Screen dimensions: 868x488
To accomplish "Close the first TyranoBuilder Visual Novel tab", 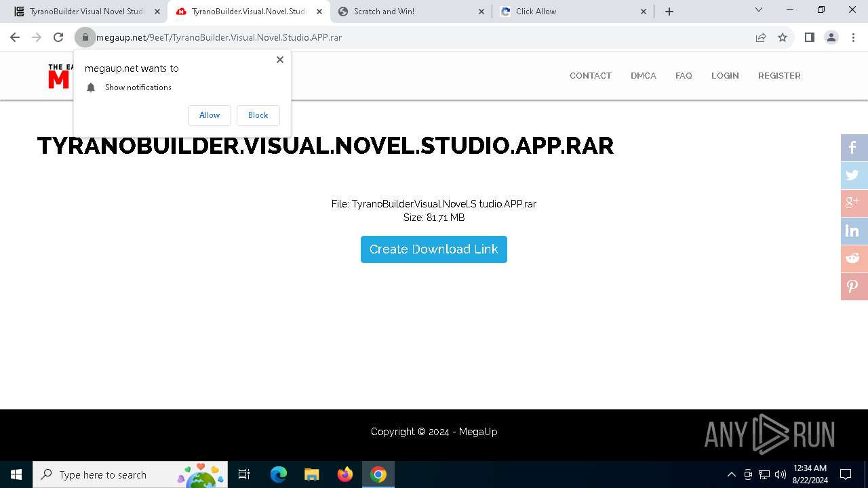I will click(157, 12).
